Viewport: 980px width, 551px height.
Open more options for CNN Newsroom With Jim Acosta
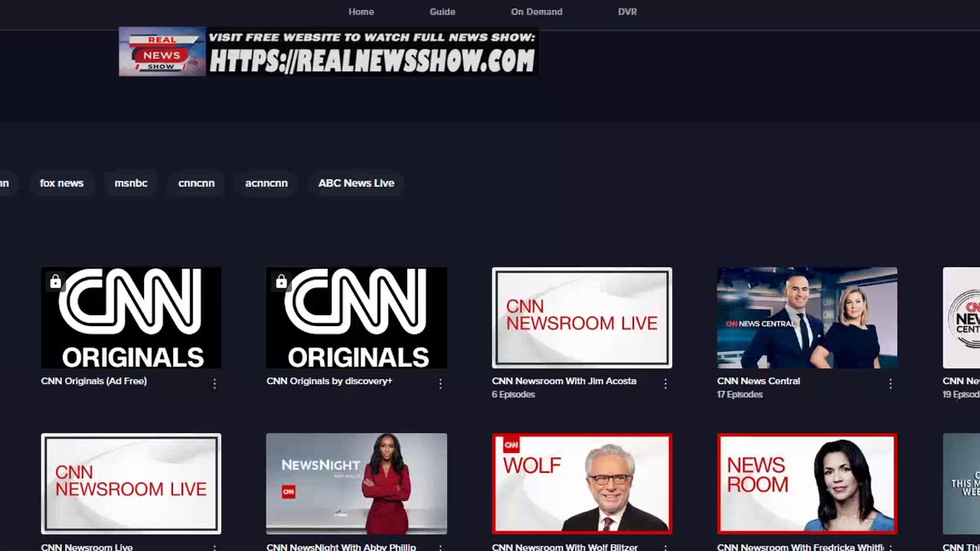[665, 383]
